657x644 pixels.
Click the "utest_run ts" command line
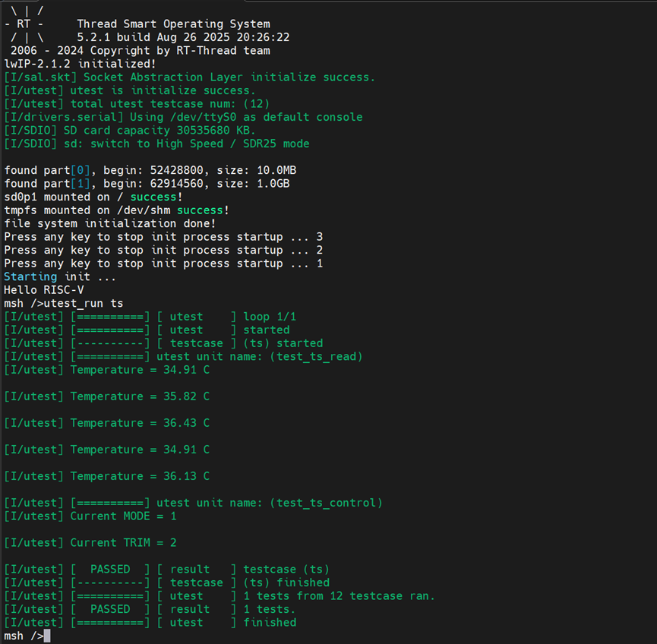[x=64, y=303]
